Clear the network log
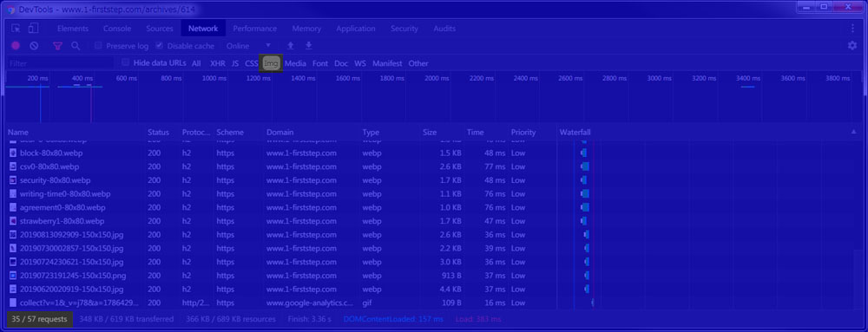The image size is (868, 332). click(x=34, y=46)
